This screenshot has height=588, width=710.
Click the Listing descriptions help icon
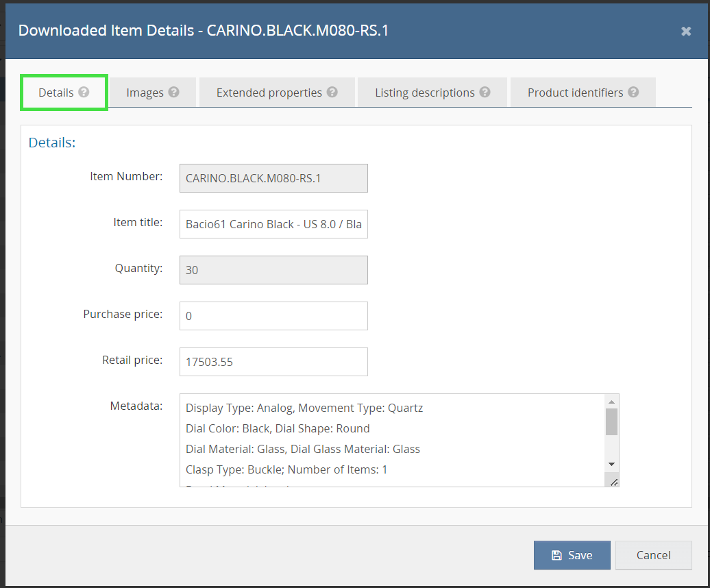click(485, 92)
